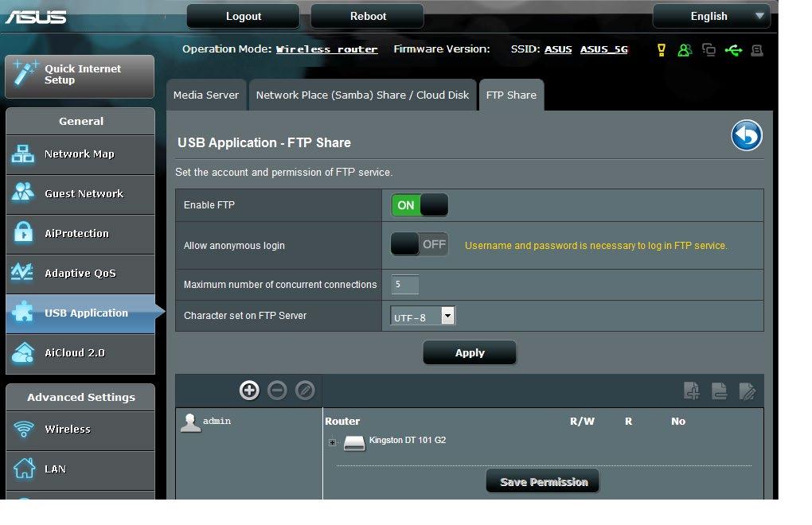Click the Router label in permission table
Screen dimensions: 812x525
tap(342, 422)
